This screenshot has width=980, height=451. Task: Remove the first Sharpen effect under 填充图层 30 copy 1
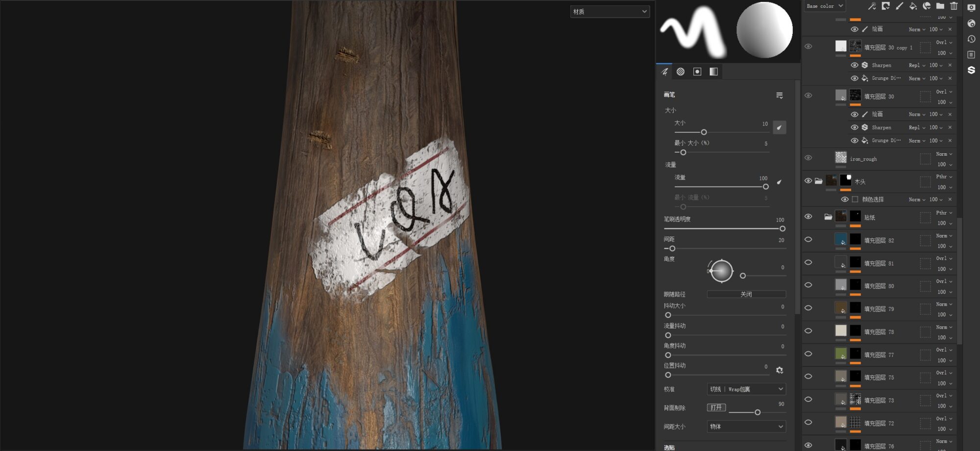click(x=950, y=65)
